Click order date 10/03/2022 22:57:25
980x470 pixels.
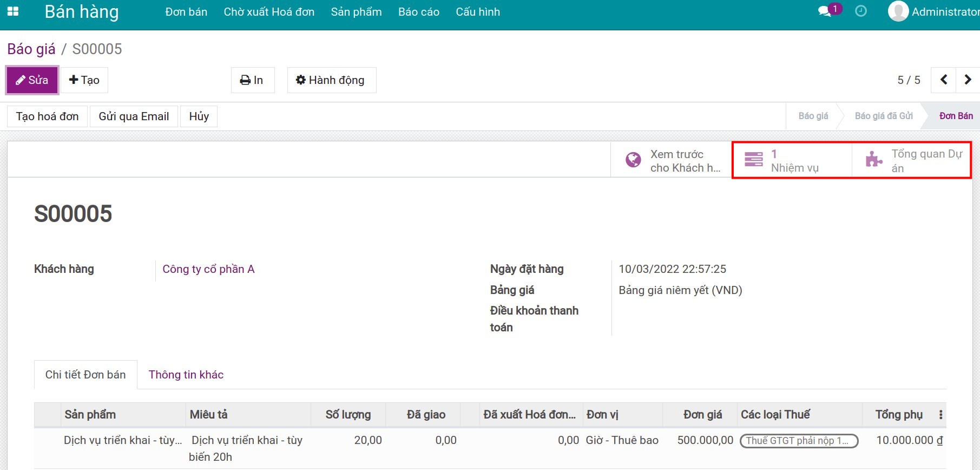pyautogui.click(x=672, y=269)
